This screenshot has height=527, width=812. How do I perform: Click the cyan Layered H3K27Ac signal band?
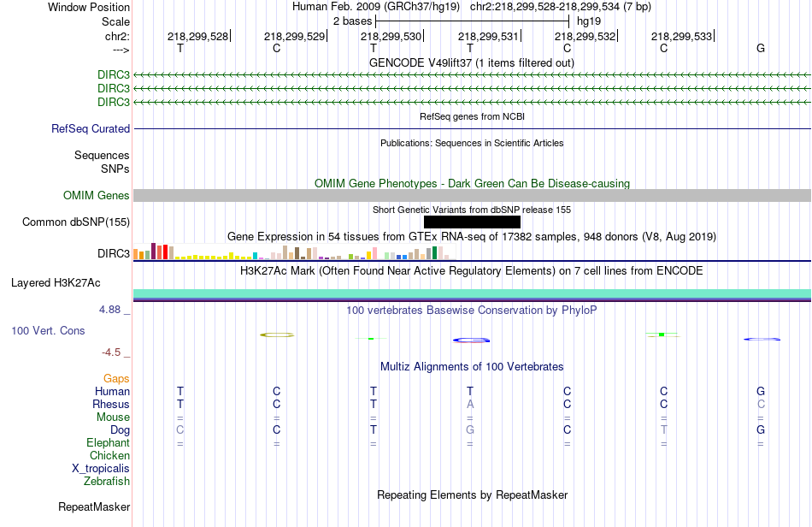pos(472,293)
